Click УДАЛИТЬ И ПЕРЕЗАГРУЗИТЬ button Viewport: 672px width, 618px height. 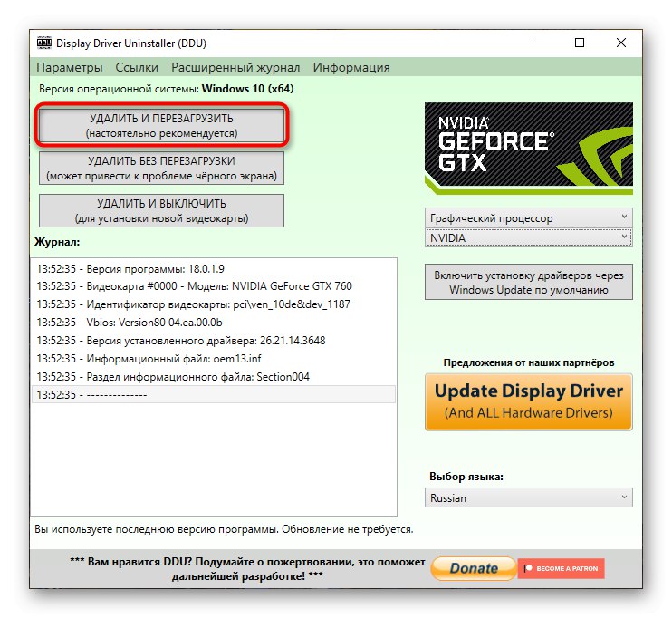pyautogui.click(x=161, y=125)
